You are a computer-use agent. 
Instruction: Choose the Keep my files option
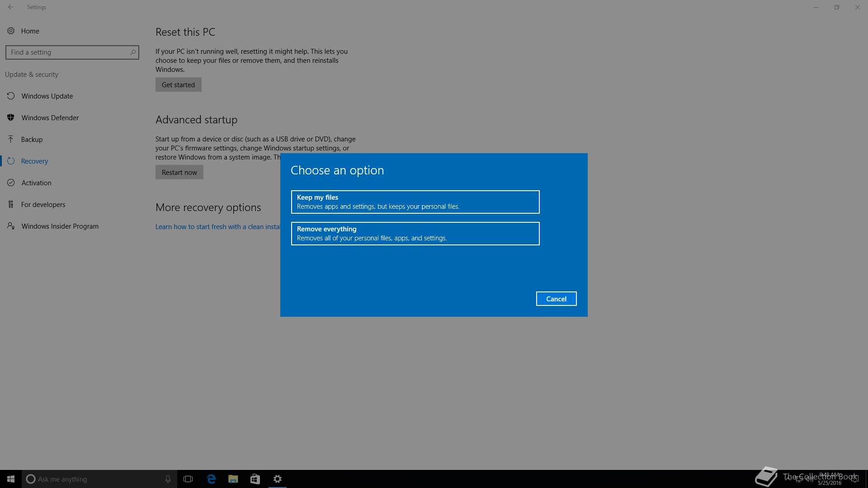pos(415,202)
